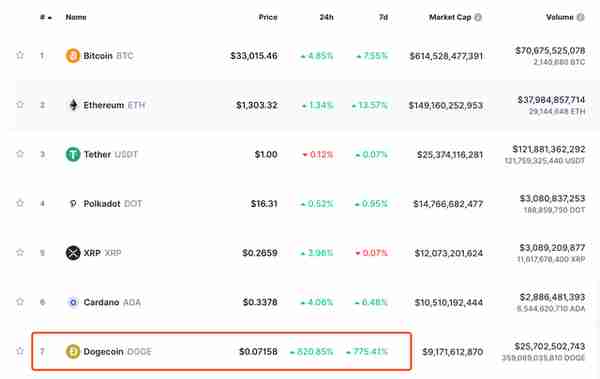Viewport: 600px width, 379px height.
Task: Sort the table by 24h header
Action: [326, 17]
